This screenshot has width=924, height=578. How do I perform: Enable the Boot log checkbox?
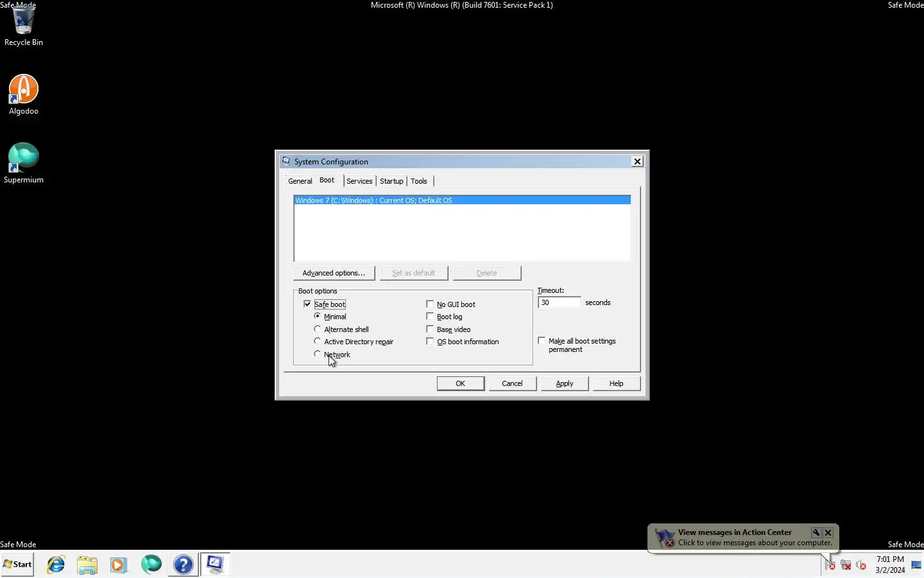(x=430, y=317)
